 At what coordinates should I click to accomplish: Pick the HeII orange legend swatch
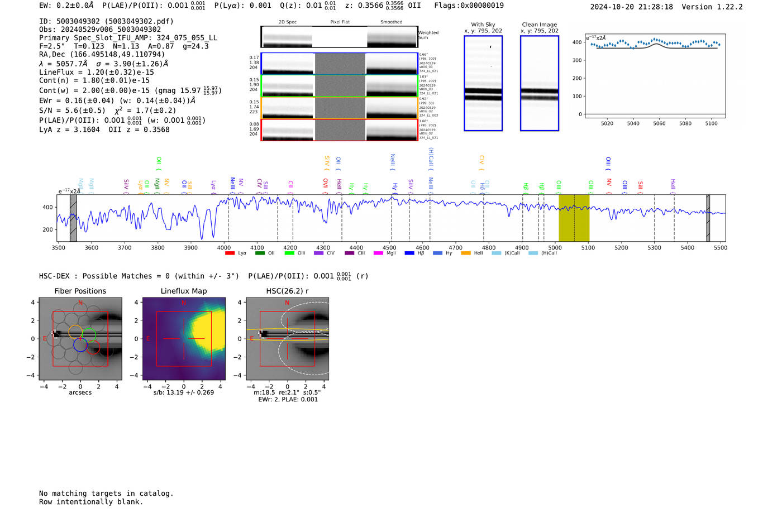click(x=466, y=253)
